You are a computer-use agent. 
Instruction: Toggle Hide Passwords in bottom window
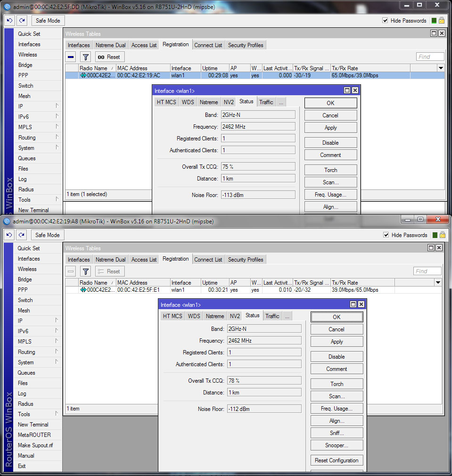(386, 235)
